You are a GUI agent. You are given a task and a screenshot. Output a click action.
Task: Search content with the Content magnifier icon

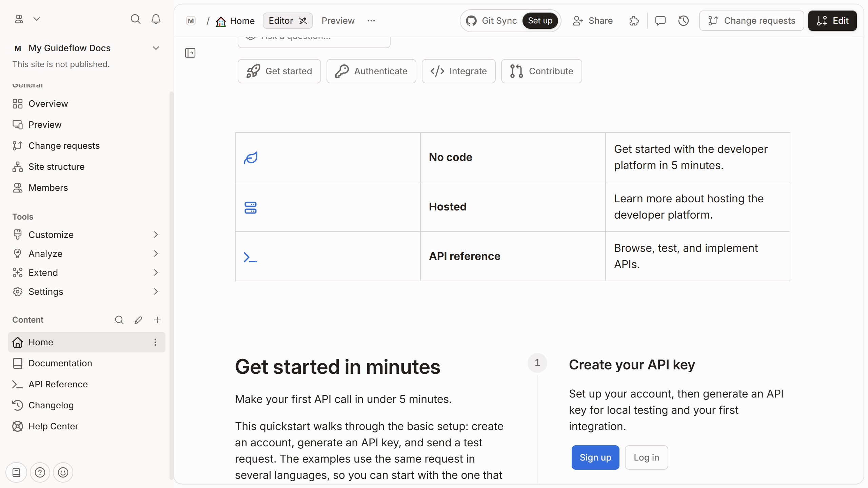119,320
